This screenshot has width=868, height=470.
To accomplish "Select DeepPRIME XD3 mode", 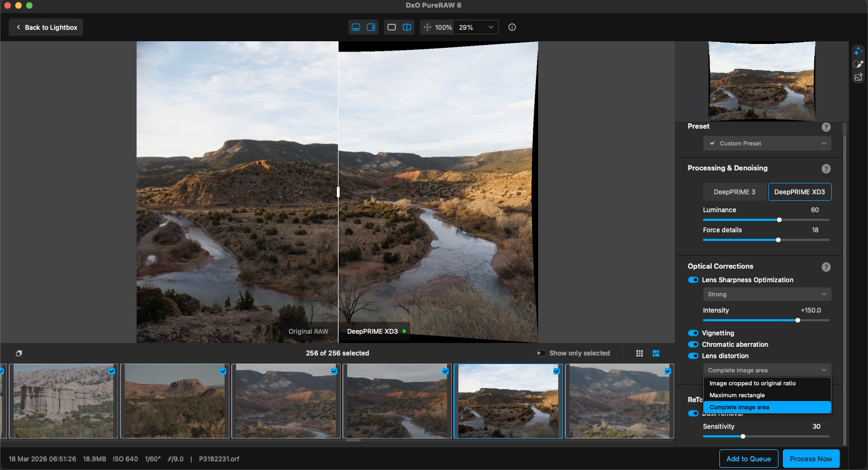I will [x=800, y=192].
